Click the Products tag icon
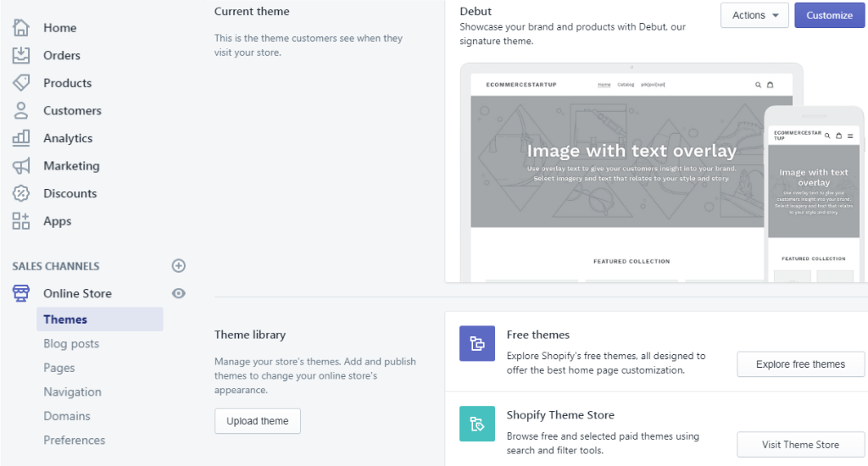868x466 pixels. click(21, 83)
